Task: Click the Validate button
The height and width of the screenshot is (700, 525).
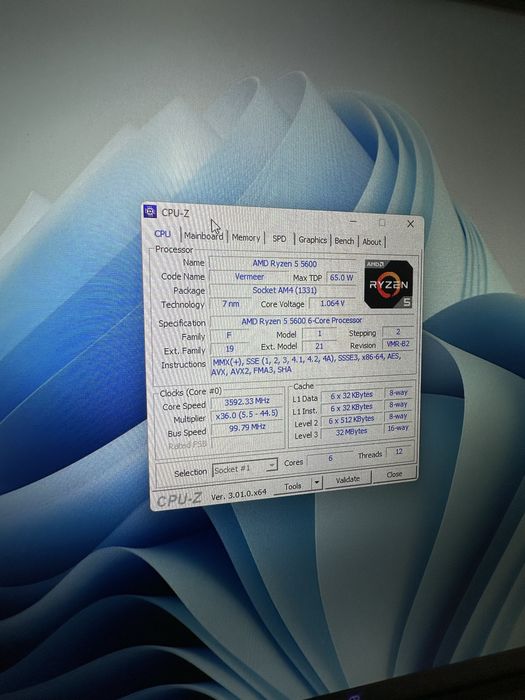Action: [348, 479]
